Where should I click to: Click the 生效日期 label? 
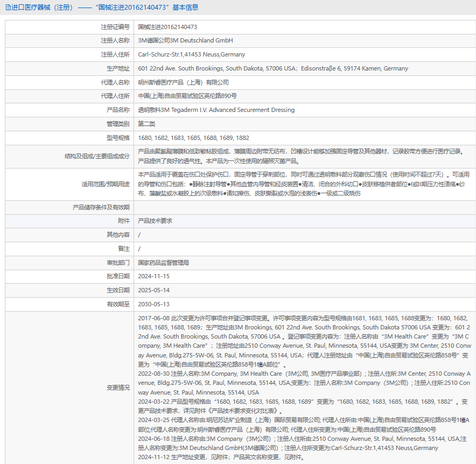click(x=118, y=290)
